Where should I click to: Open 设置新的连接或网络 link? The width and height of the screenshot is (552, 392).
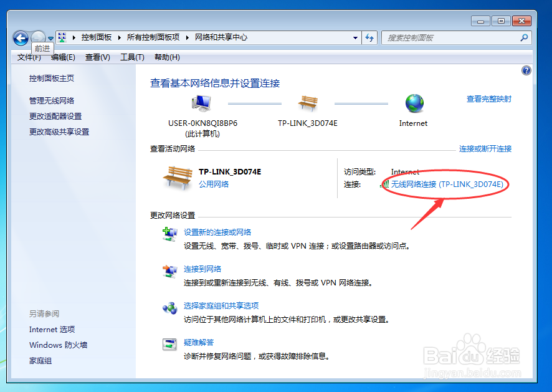tap(217, 232)
